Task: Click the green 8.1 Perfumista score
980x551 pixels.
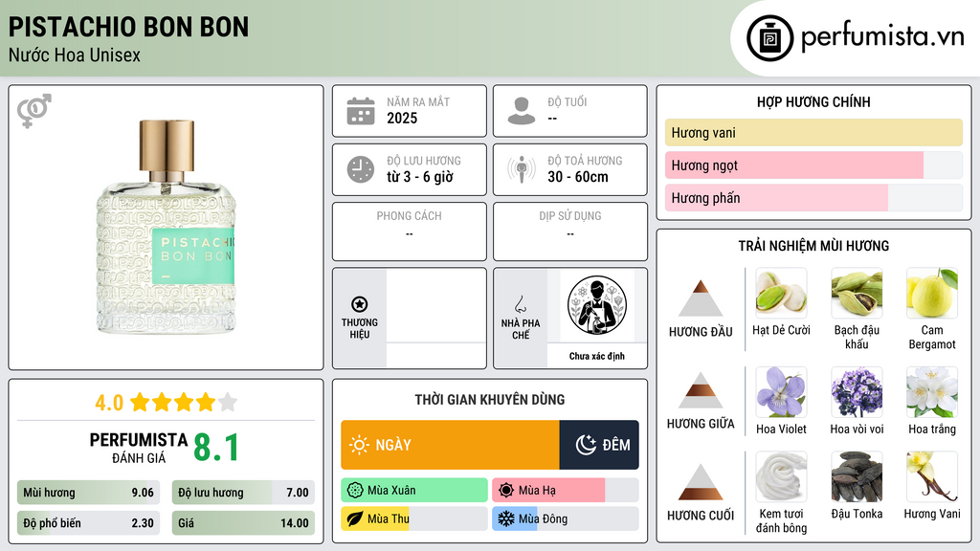Action: coord(216,448)
